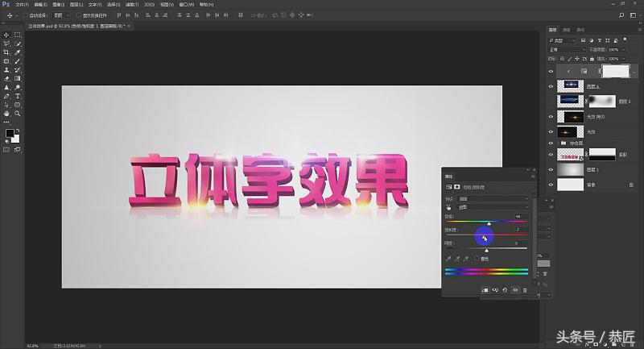Enable the 着色 colorize checkbox
The width and height of the screenshot is (644, 349).
(x=477, y=259)
